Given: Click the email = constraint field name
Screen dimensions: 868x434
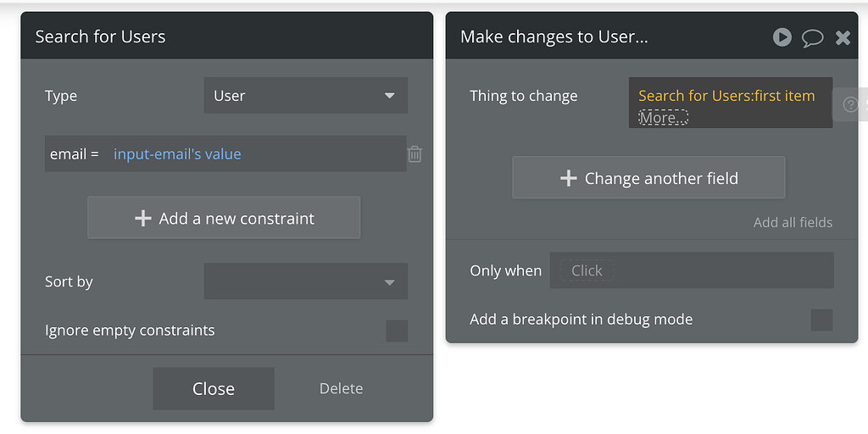Looking at the screenshot, I should (x=75, y=154).
